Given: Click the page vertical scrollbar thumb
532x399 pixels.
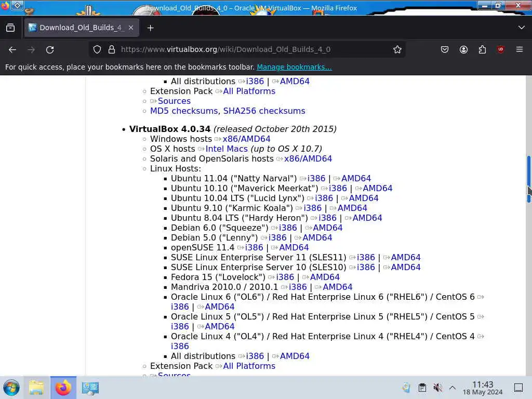Looking at the screenshot, I should (528, 179).
